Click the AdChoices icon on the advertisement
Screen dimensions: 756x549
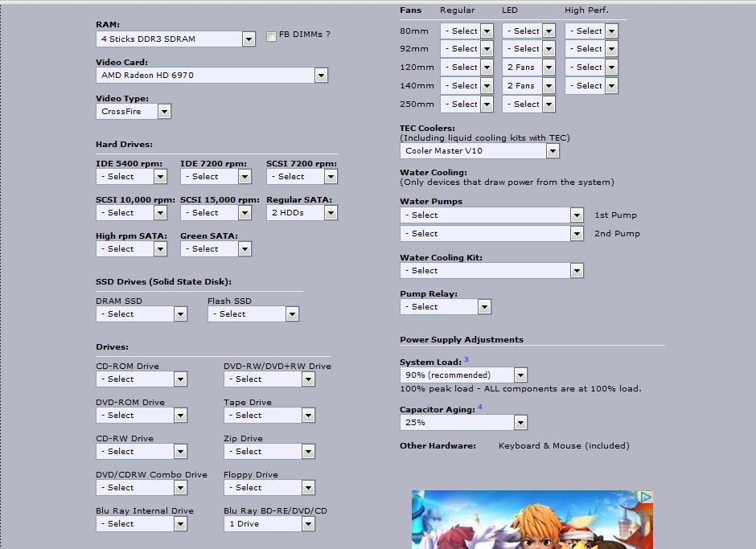point(644,498)
